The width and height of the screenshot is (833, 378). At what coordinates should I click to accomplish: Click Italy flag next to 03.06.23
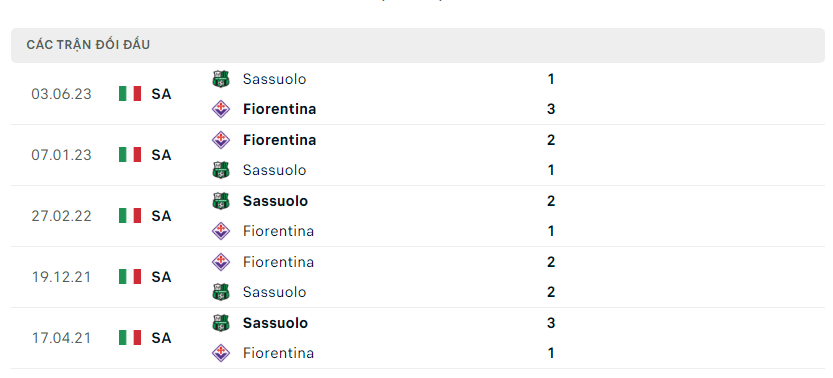tap(130, 94)
